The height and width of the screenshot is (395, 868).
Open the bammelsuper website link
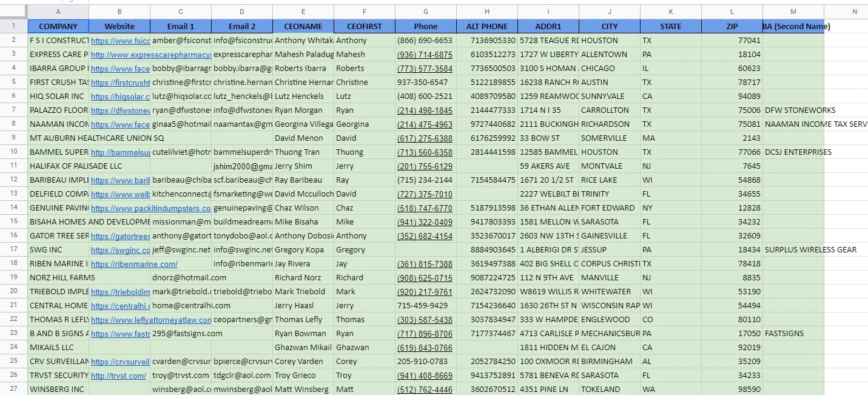click(120, 152)
